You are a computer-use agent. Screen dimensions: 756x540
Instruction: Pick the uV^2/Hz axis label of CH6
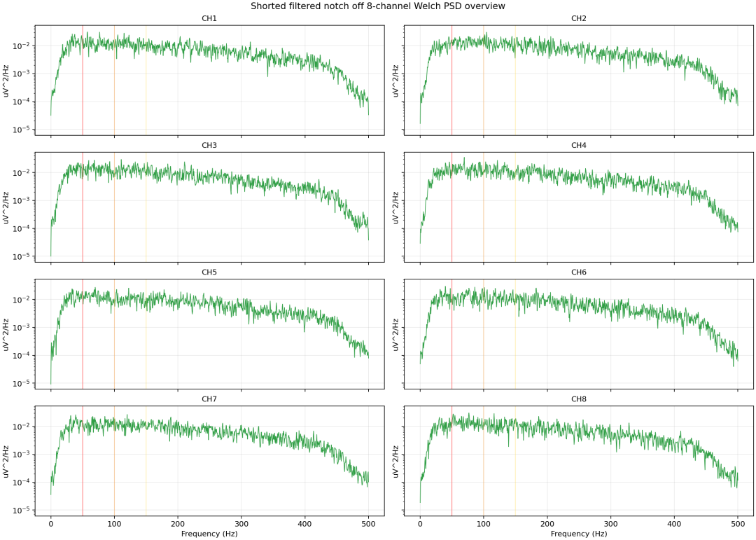(395, 334)
